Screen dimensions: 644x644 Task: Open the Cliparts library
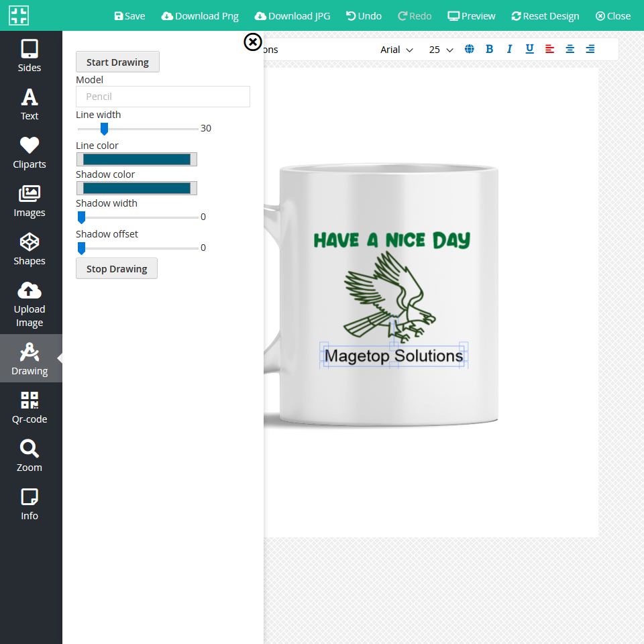[30, 152]
